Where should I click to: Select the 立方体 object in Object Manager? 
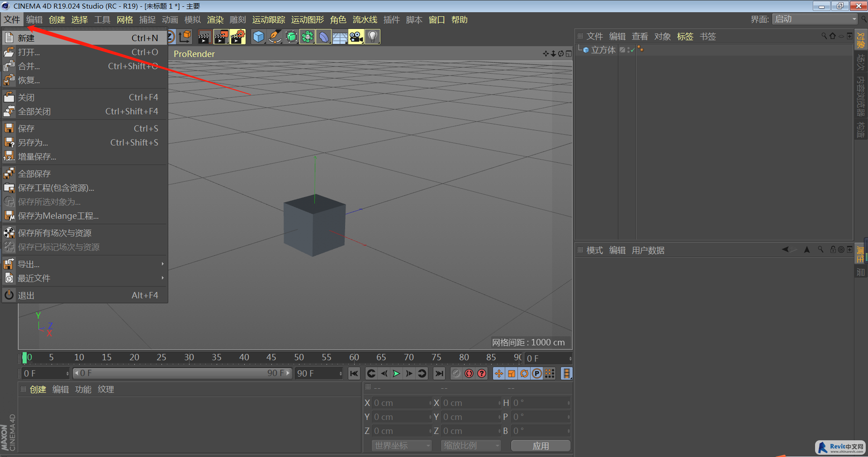(x=603, y=50)
